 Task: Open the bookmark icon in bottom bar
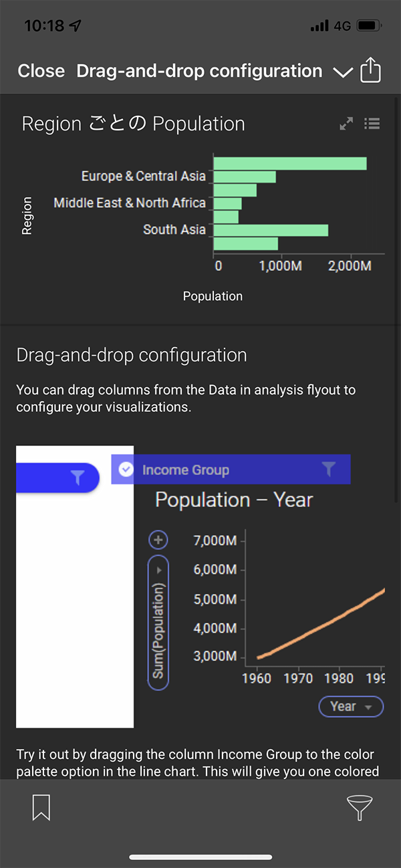(41, 808)
